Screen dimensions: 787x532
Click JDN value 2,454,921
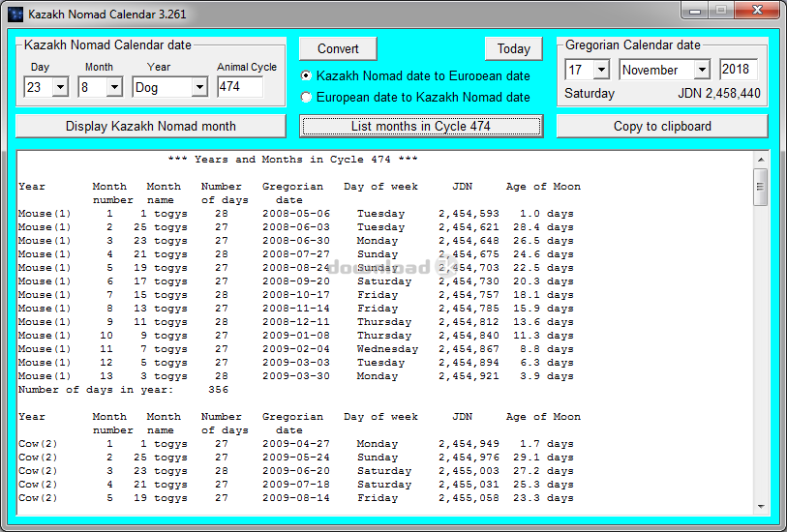pos(469,376)
